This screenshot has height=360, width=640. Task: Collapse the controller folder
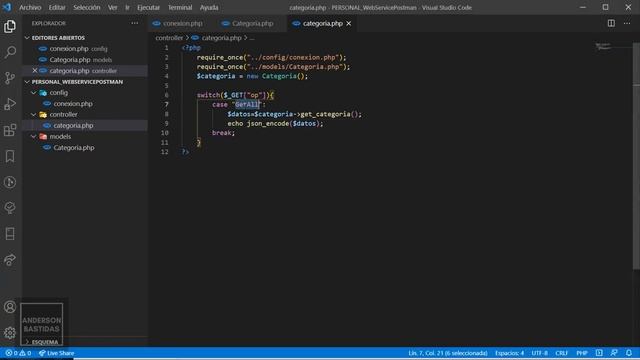(x=63, y=115)
